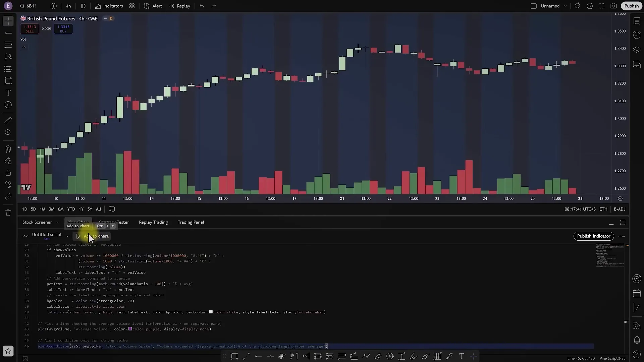Select the All time range

tap(98, 209)
